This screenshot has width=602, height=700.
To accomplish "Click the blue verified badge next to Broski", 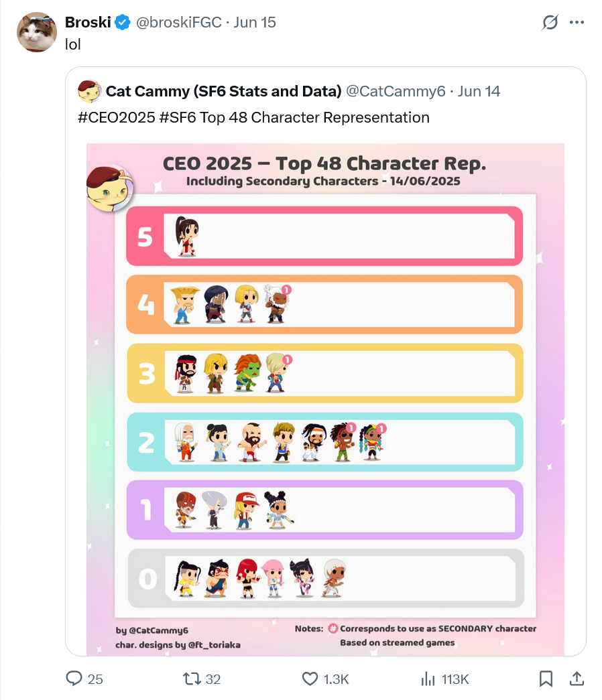I will (123, 22).
